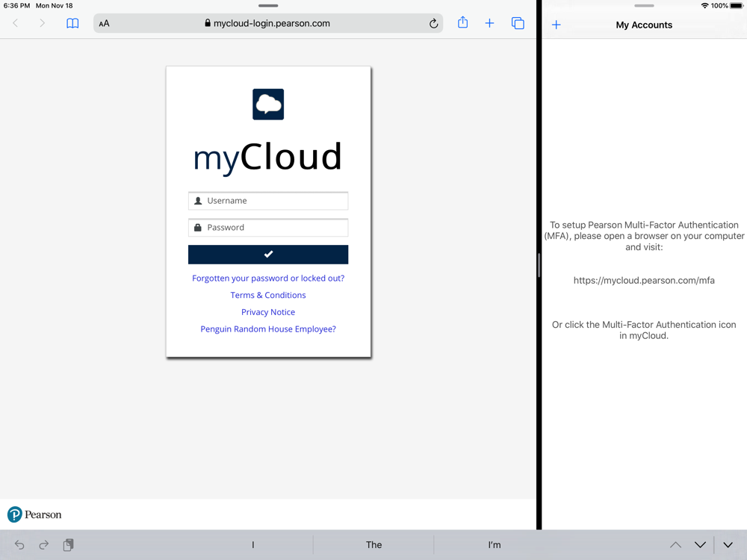Screen dimensions: 747x560
Task: Dismiss keyboard bar with rightmost chevron
Action: point(728,545)
